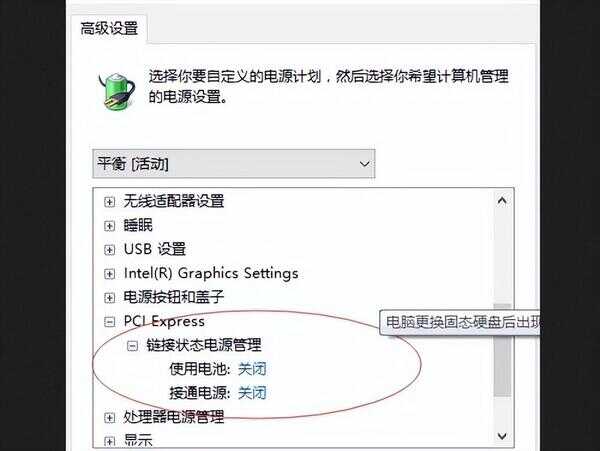Click the scroll up arrow in settings list

coord(502,200)
